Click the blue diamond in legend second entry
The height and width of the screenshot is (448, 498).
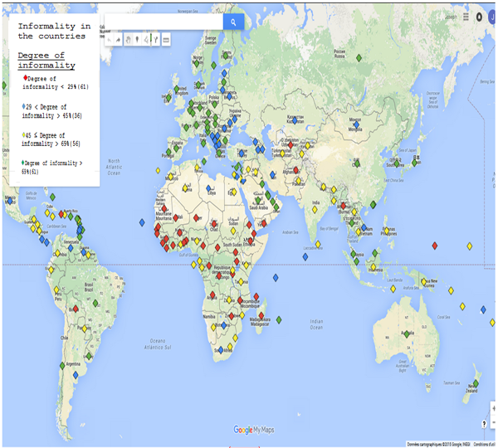[23, 106]
